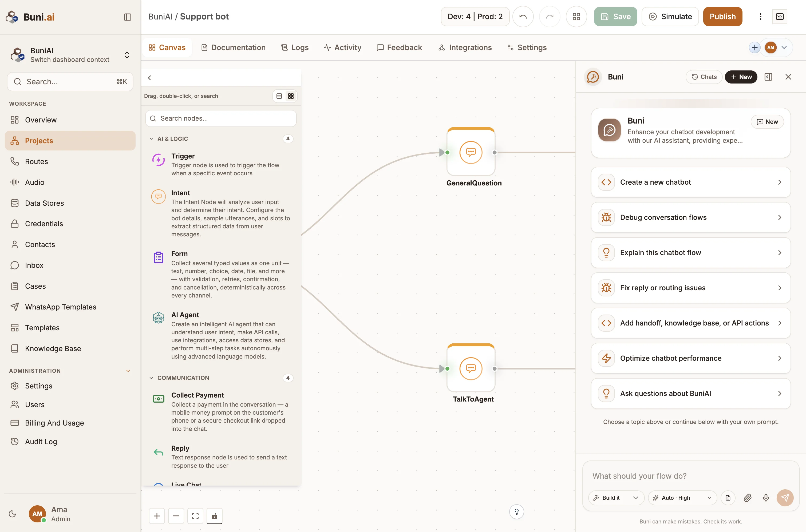This screenshot has width=806, height=532.
Task: Click the sidebar Search field
Action: (x=70, y=81)
